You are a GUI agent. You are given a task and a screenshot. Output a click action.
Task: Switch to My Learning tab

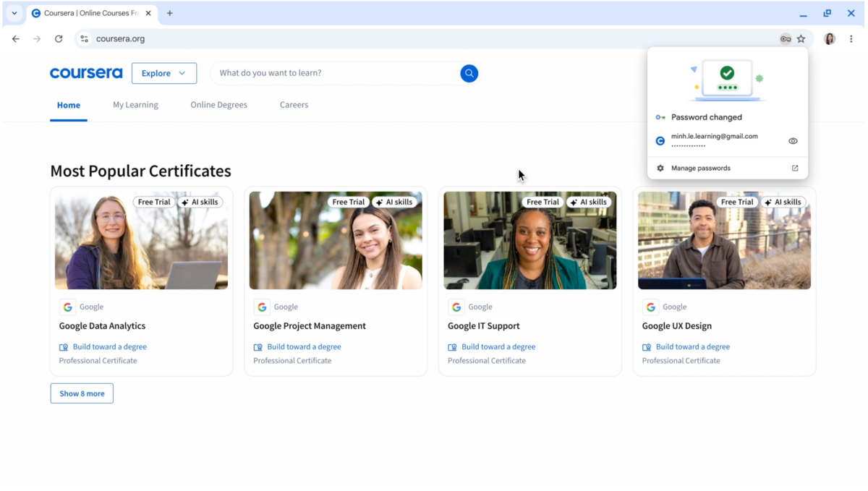click(135, 105)
